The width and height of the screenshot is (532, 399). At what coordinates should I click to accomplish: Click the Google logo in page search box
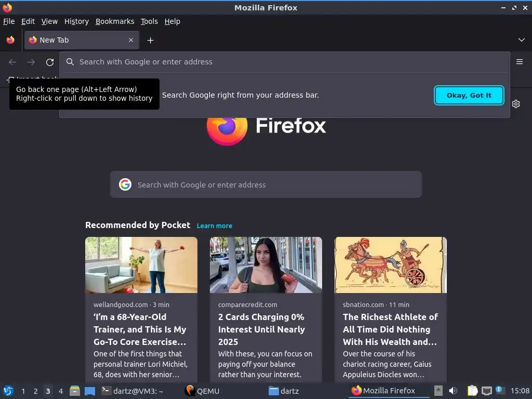[x=125, y=184]
